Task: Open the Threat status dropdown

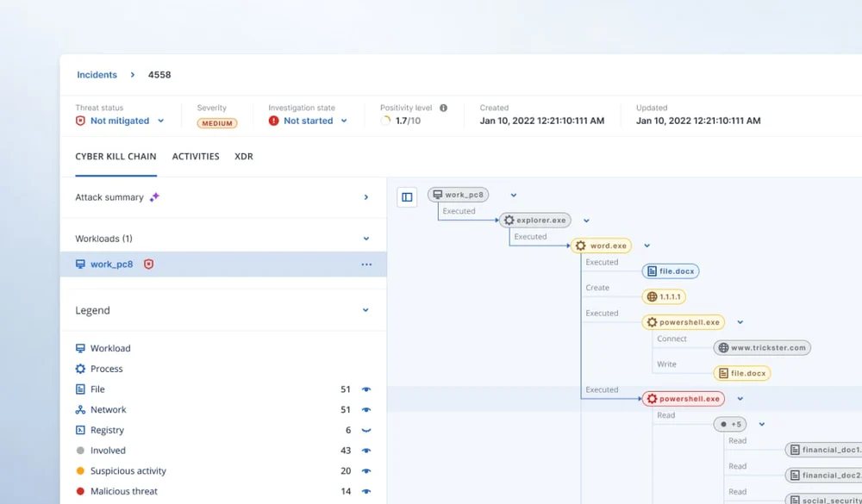Action: pos(160,121)
